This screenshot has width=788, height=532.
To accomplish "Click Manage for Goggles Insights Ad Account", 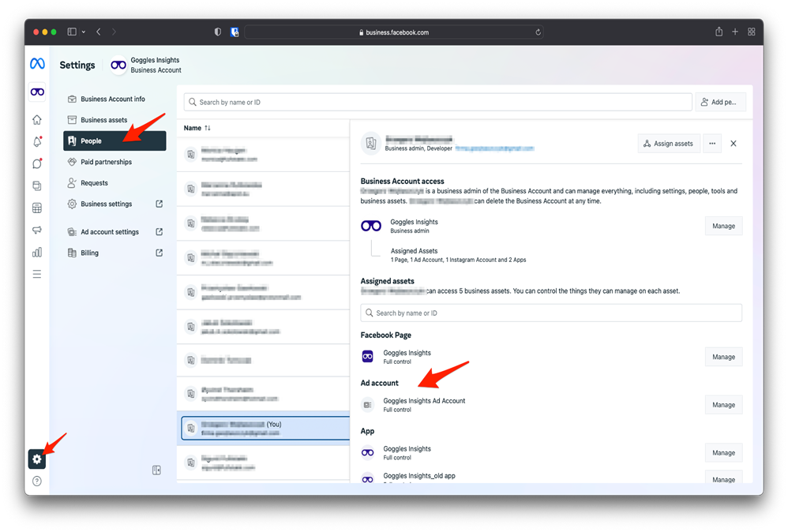I will coord(723,405).
